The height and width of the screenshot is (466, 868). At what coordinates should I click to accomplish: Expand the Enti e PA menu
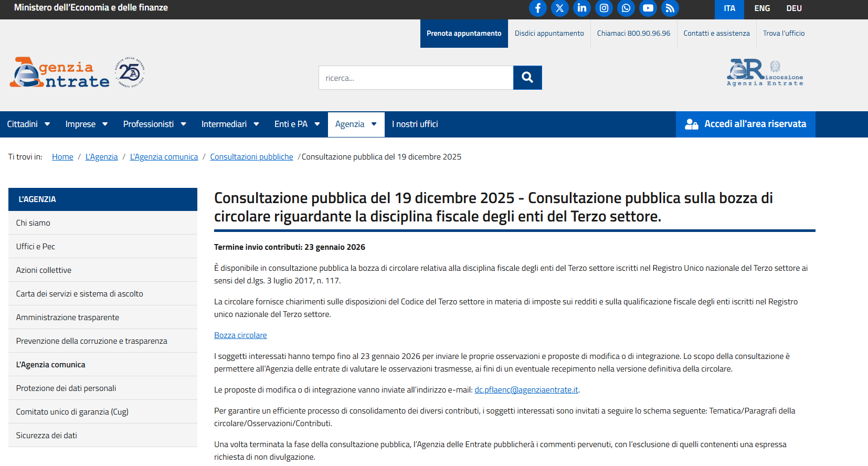pos(297,124)
